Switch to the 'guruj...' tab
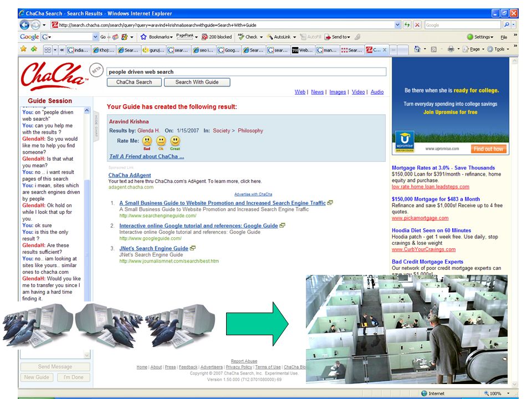The width and height of the screenshot is (532, 399). pos(154,50)
